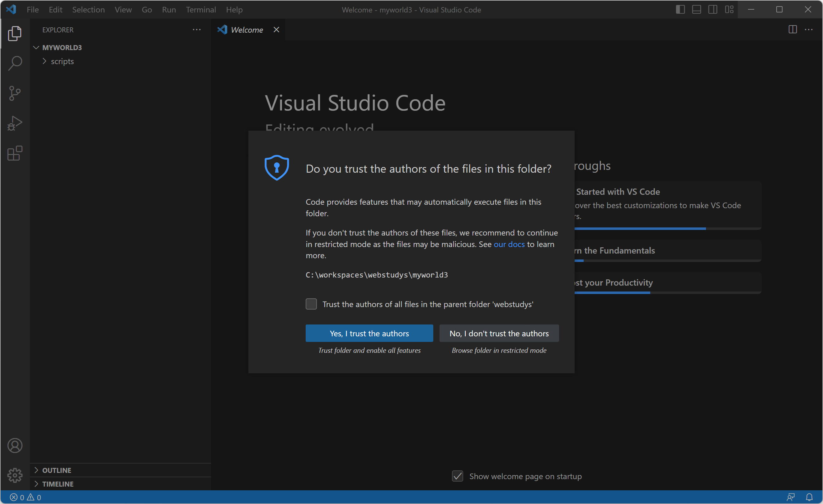Open the Source Control view
The image size is (823, 504).
[15, 93]
